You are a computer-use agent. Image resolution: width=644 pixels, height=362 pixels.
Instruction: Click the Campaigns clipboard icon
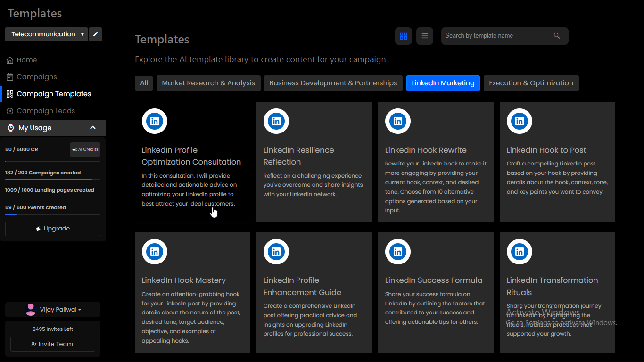10,77
